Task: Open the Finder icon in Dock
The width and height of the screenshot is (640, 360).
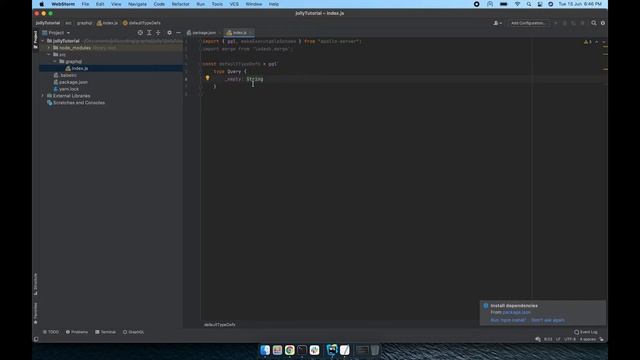Action: pyautogui.click(x=265, y=350)
